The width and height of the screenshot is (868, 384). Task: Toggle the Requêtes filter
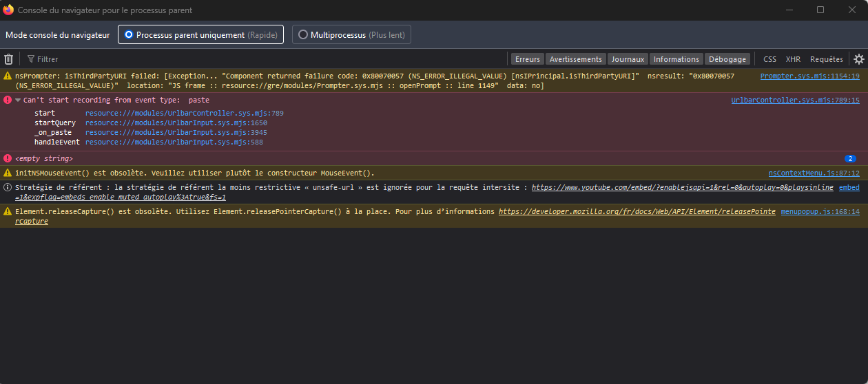pyautogui.click(x=827, y=59)
